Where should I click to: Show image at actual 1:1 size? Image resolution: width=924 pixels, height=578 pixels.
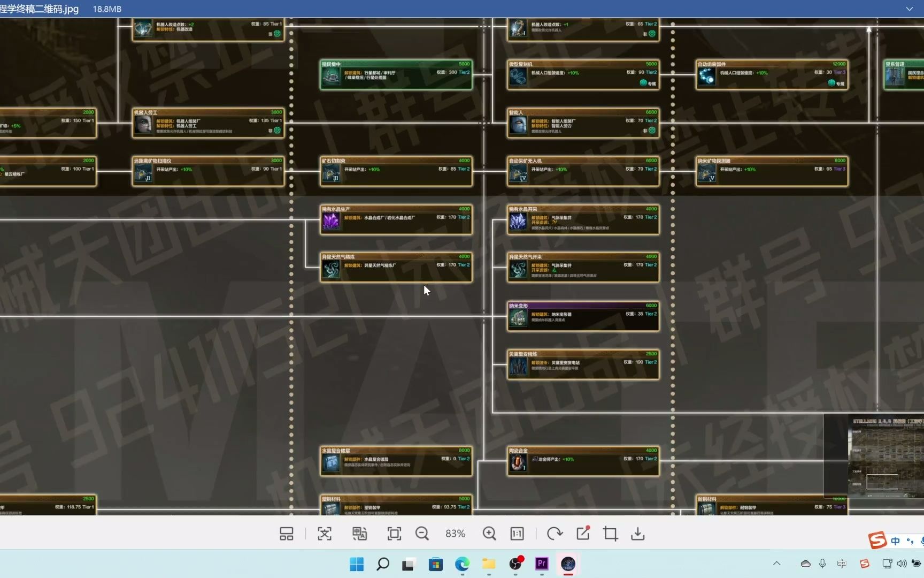pos(517,534)
